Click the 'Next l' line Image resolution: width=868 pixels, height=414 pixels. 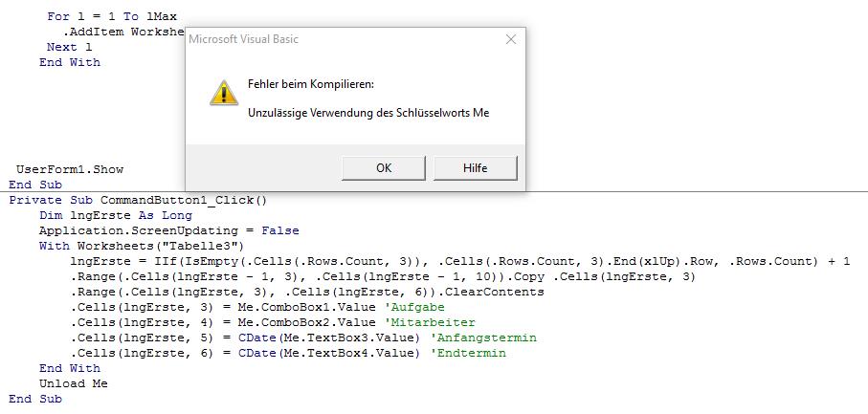click(69, 47)
